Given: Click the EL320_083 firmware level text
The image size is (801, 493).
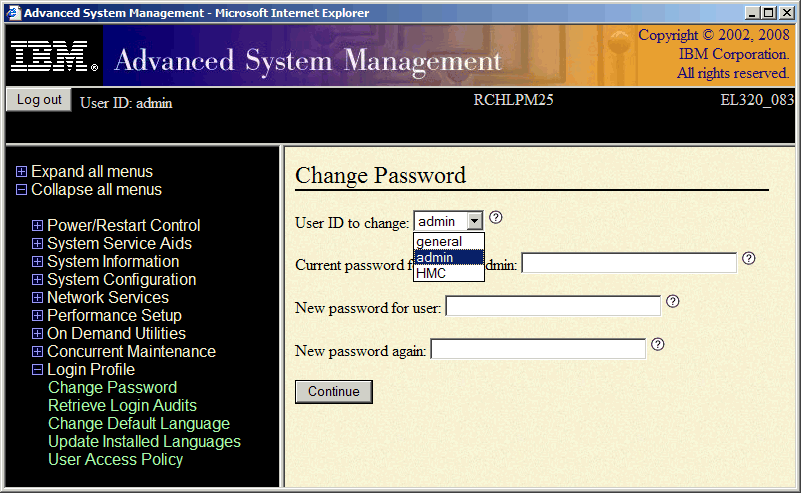Looking at the screenshot, I should 757,100.
